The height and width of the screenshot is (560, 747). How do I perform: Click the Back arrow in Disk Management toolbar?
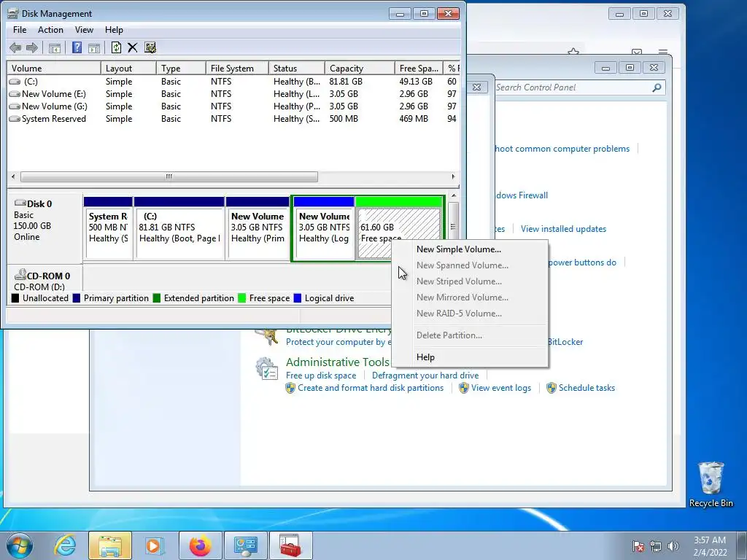click(15, 47)
